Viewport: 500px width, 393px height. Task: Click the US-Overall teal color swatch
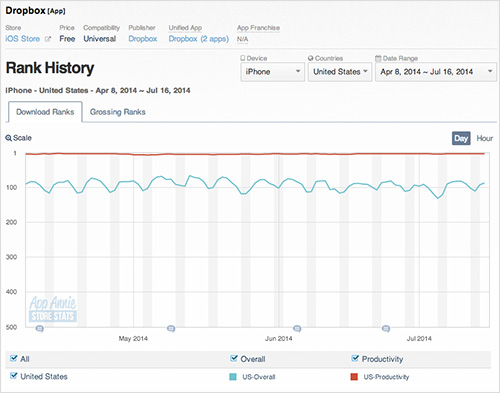(x=233, y=377)
